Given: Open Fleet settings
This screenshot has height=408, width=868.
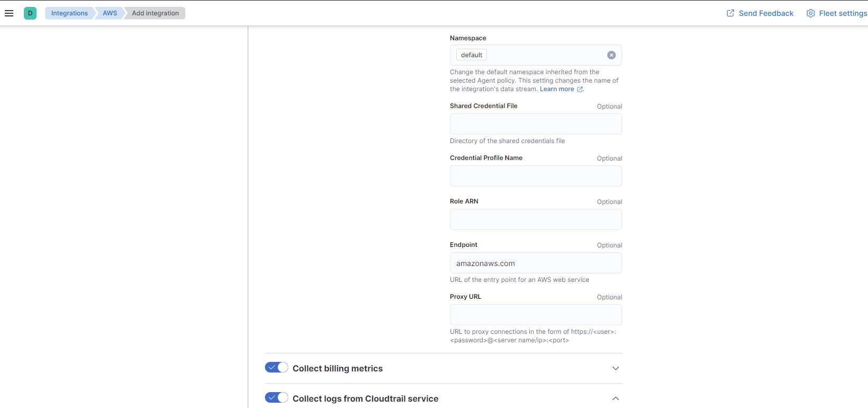Looking at the screenshot, I should 837,13.
